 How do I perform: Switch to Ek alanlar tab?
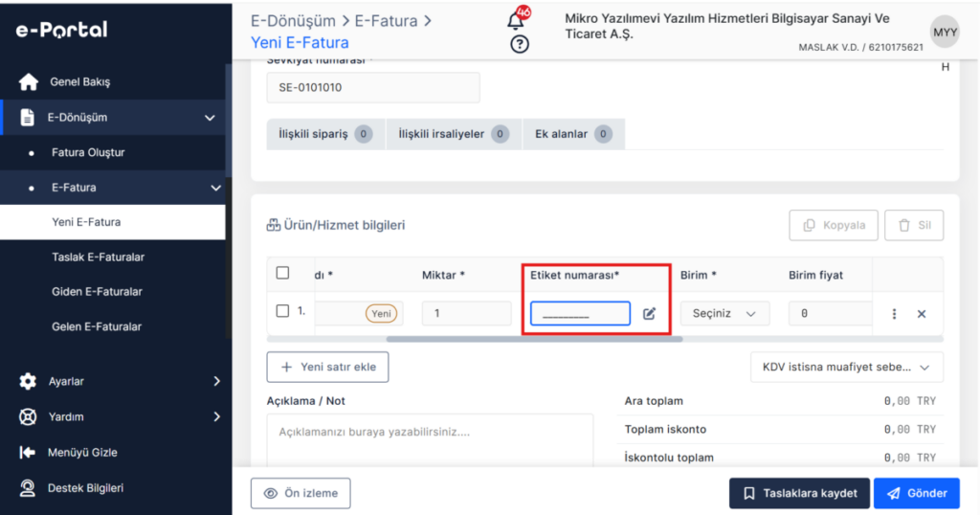point(573,134)
